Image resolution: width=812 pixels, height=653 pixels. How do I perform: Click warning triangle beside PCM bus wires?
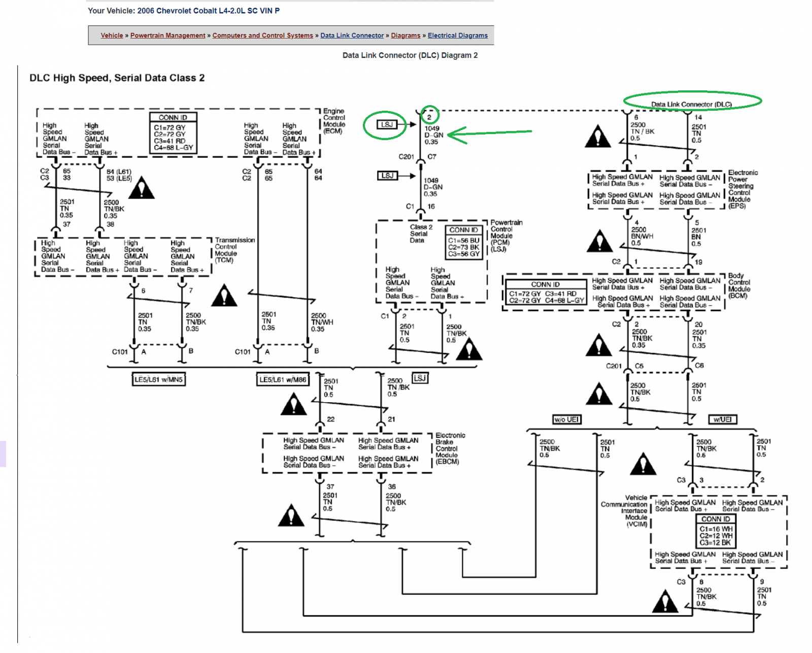[x=469, y=349]
